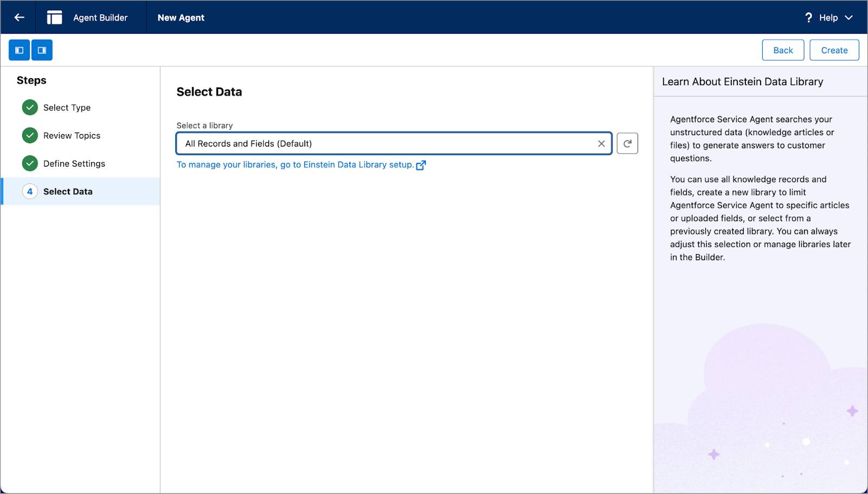
Task: Click the Create button
Action: click(834, 49)
